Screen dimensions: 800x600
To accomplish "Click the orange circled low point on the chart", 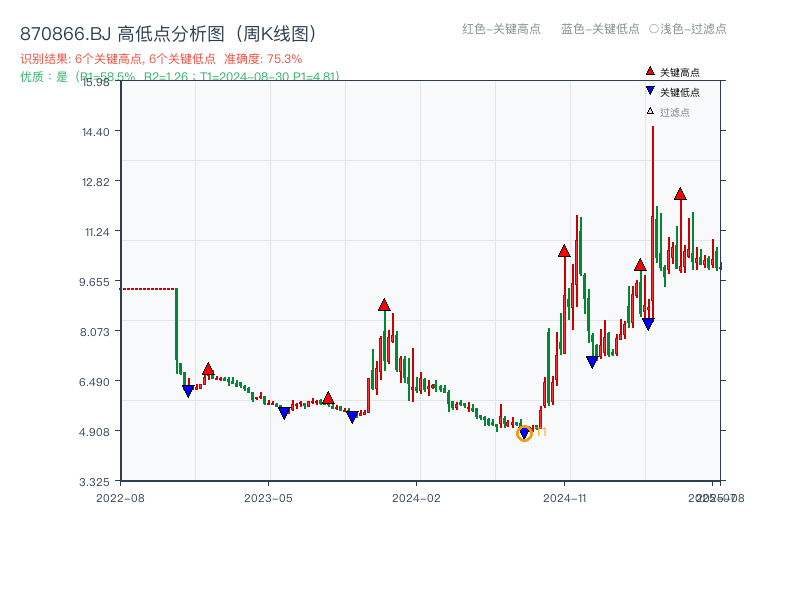I will pos(524,432).
